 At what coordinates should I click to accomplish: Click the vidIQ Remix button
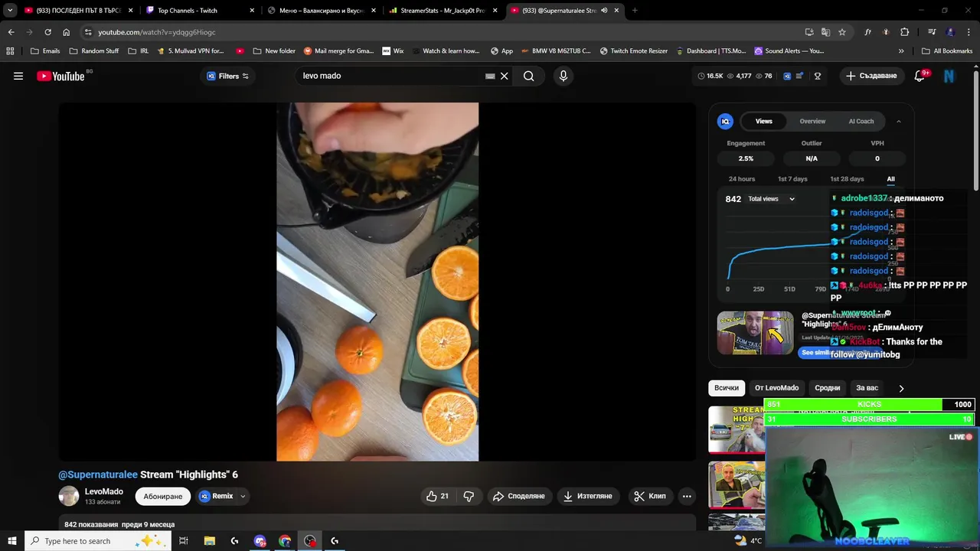[217, 496]
